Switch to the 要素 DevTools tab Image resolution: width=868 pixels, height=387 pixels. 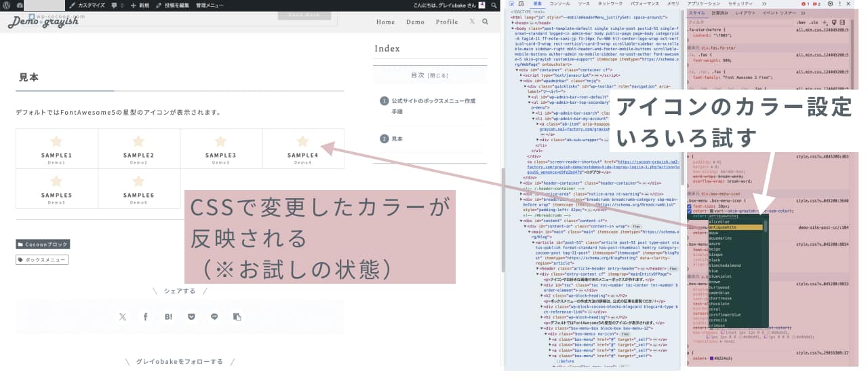point(537,3)
